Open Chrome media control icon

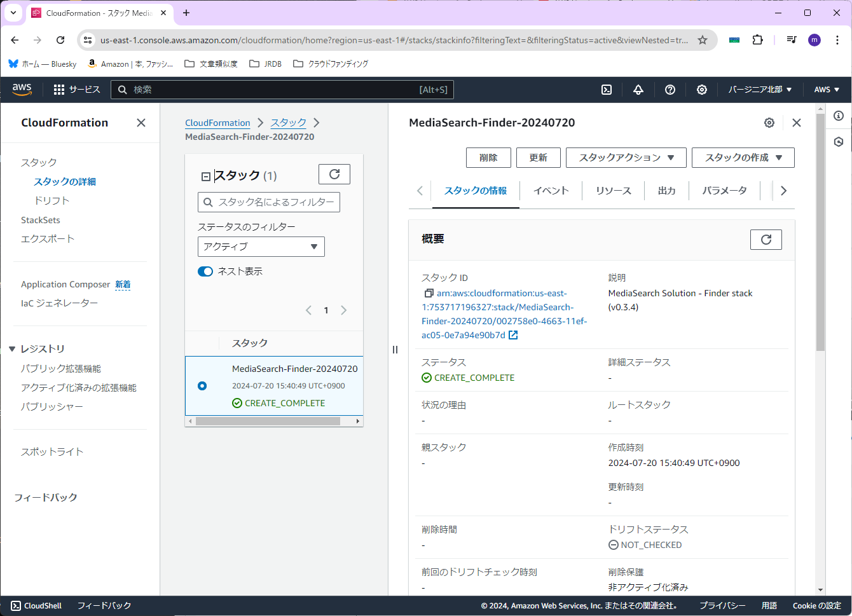(792, 39)
